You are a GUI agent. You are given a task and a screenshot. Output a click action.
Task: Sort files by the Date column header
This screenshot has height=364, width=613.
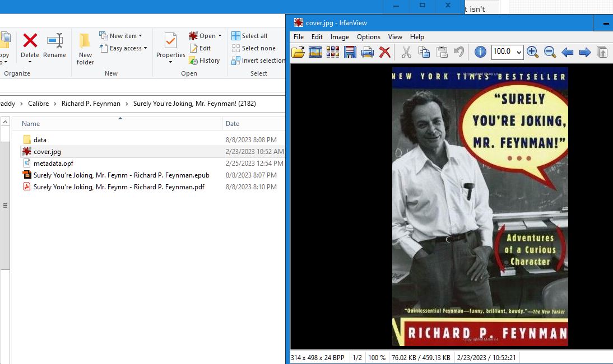[253, 123]
